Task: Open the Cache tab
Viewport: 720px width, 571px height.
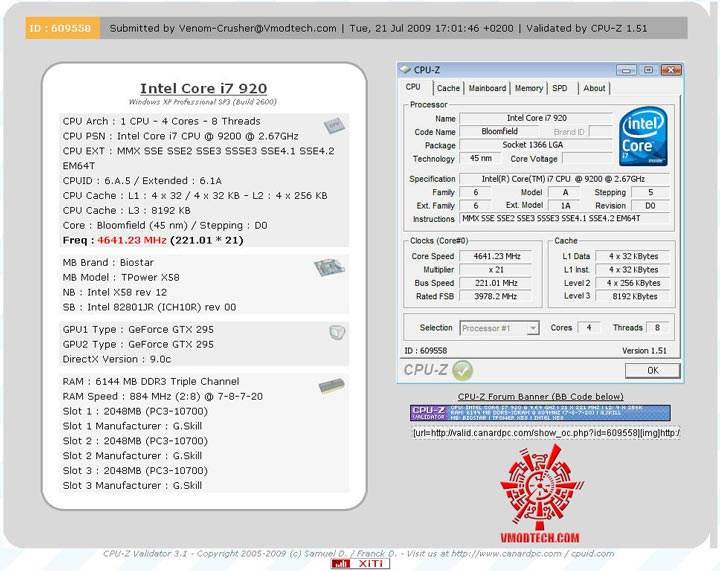Action: (x=448, y=88)
